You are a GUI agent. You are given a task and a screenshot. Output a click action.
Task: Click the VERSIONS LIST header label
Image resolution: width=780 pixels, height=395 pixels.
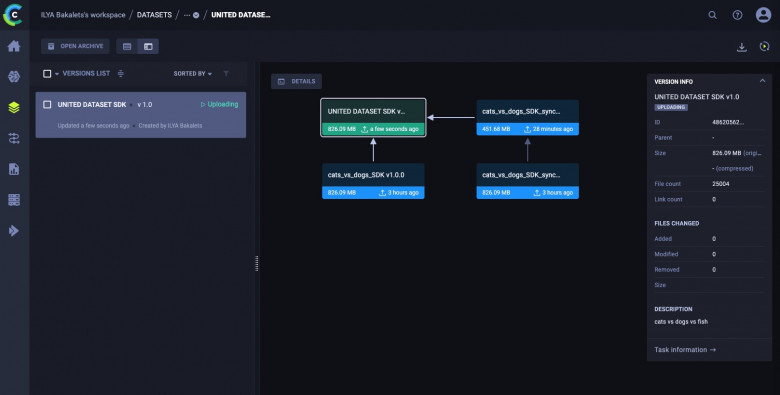click(x=86, y=74)
